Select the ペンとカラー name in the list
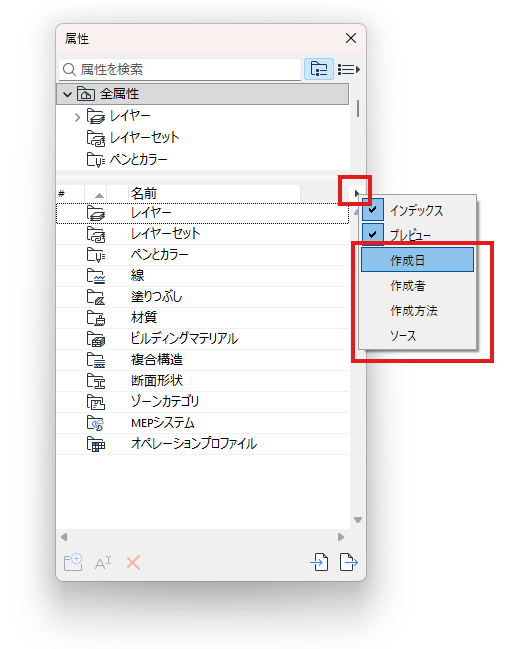Image resolution: width=507 pixels, height=649 pixels. pos(160,255)
